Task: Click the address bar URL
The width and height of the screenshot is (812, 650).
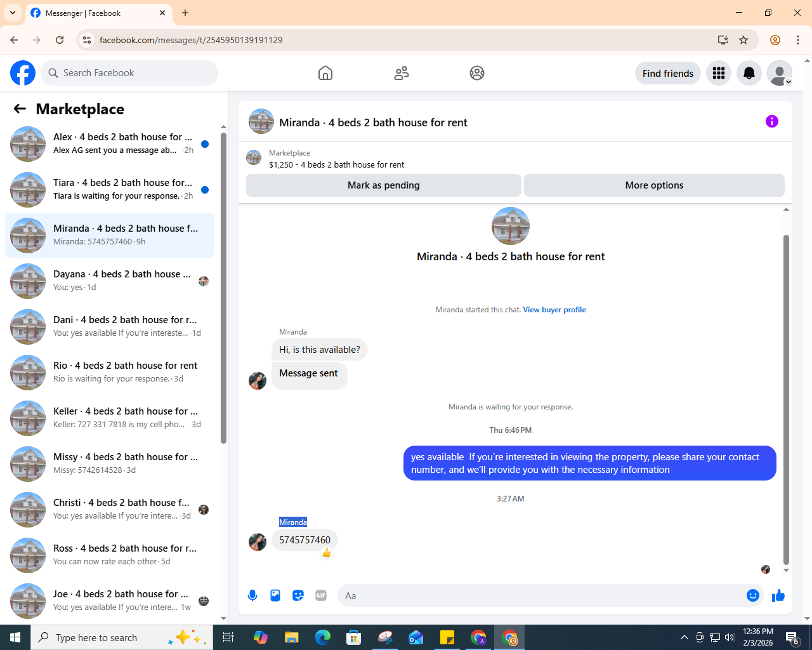Action: [191, 40]
